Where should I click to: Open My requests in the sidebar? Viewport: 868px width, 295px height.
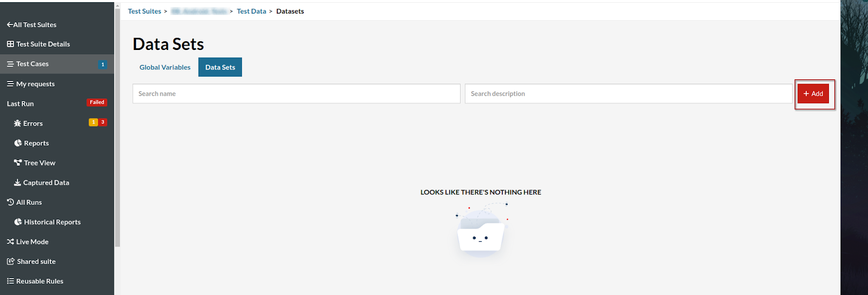35,84
